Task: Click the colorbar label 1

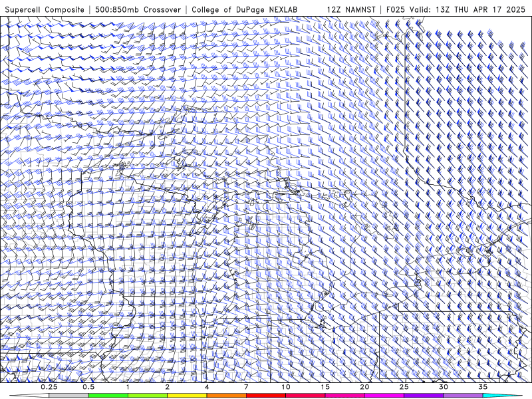Action: pyautogui.click(x=128, y=387)
